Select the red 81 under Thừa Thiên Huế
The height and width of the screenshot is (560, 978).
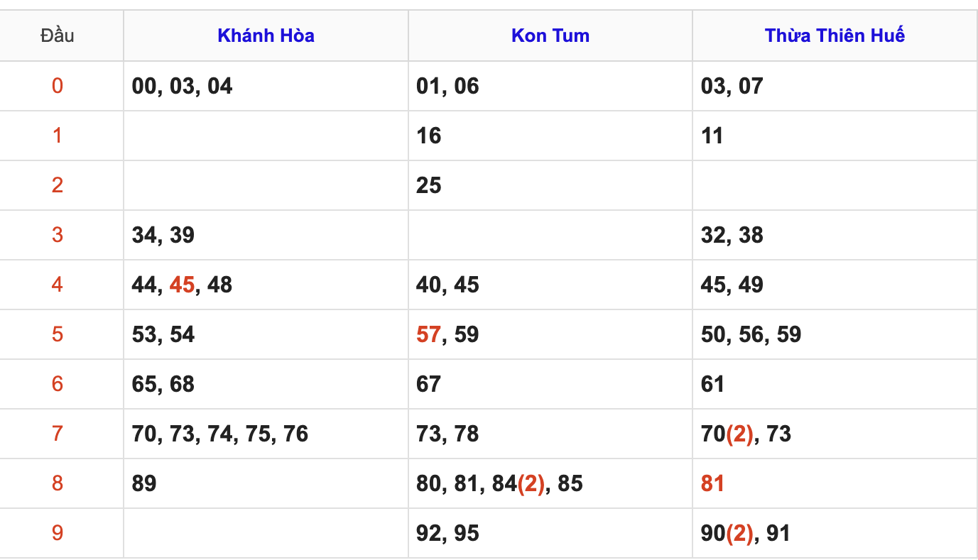712,483
